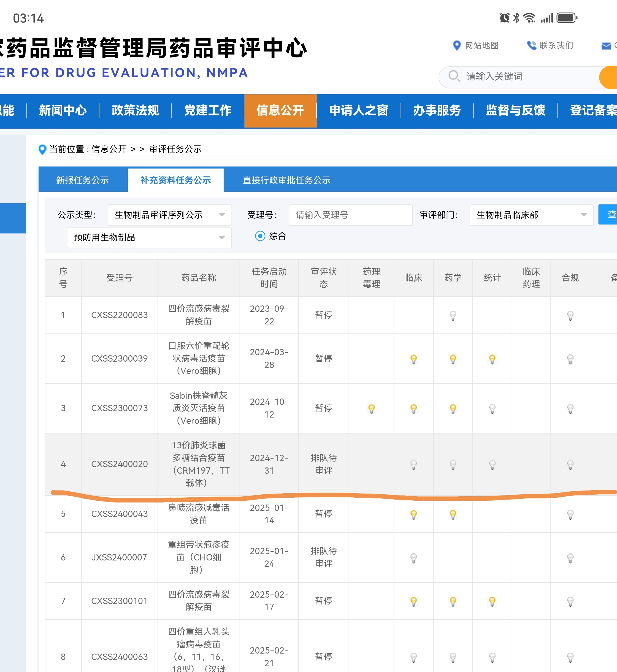Switch to 新报任务公示 tab
The image size is (617, 672).
click(x=82, y=180)
